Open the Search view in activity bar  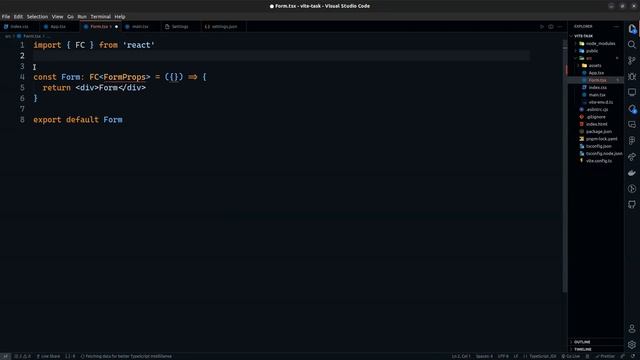pyautogui.click(x=632, y=44)
